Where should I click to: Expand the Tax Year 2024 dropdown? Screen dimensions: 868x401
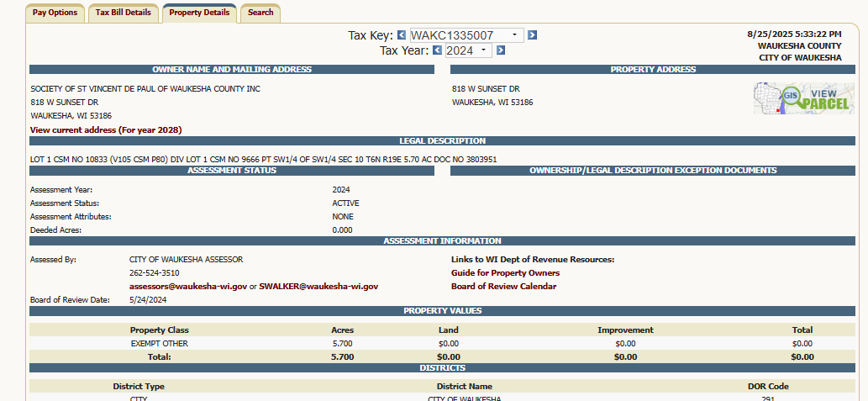[x=483, y=50]
